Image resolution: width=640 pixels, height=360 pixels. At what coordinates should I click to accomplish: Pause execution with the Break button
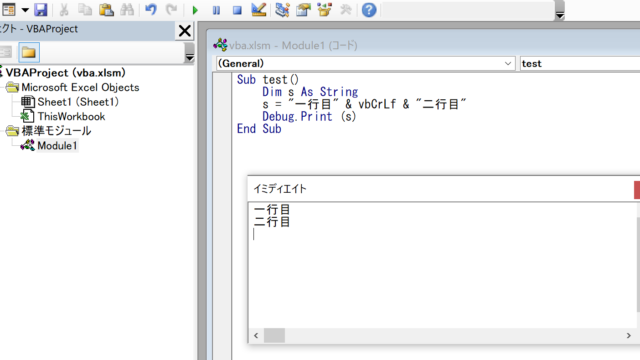coord(216,10)
